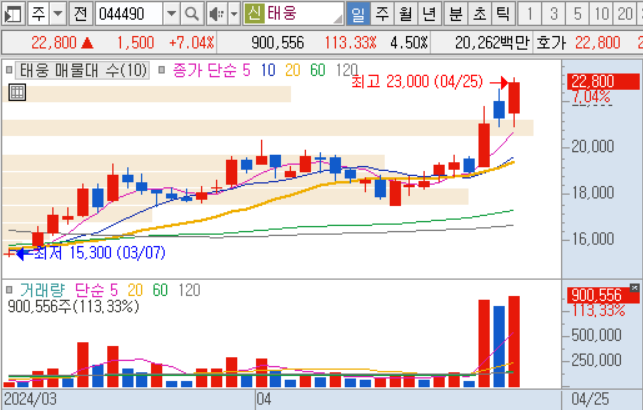
Task: Click the panel layout icon at top-left
Action: [12, 14]
